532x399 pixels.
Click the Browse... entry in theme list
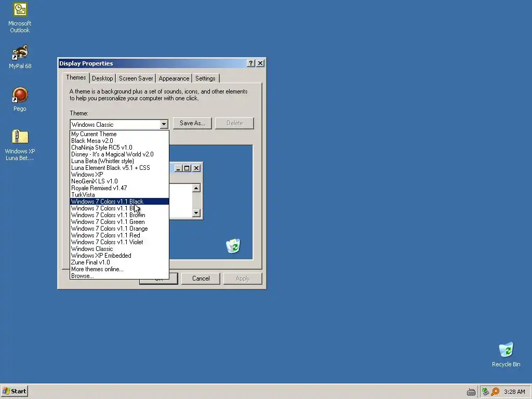pos(119,276)
